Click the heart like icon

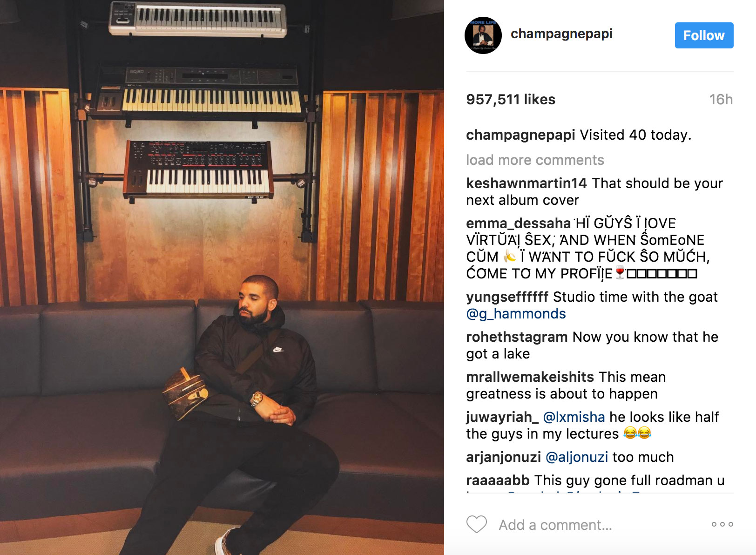click(x=476, y=524)
